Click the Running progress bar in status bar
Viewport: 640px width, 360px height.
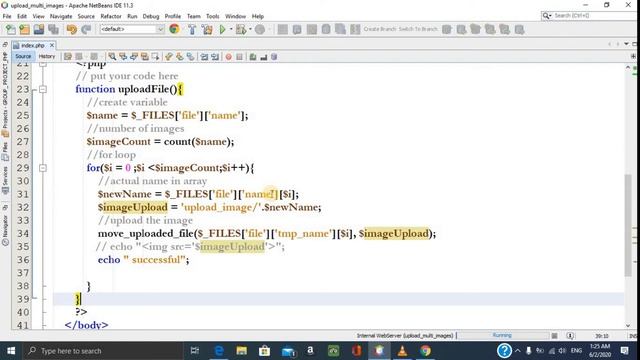coord(502,335)
